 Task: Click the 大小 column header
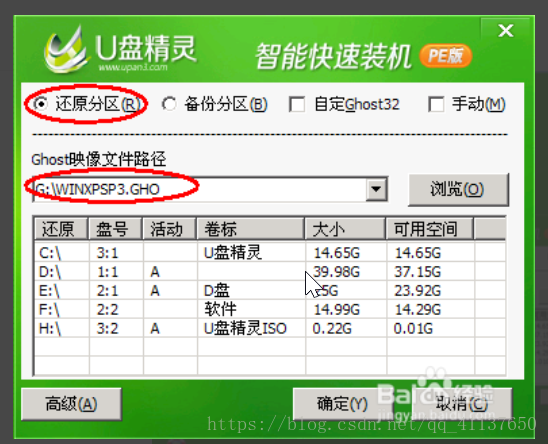[x=346, y=229]
